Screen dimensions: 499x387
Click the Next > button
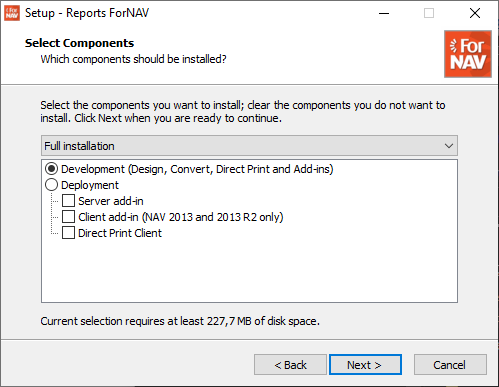365,365
